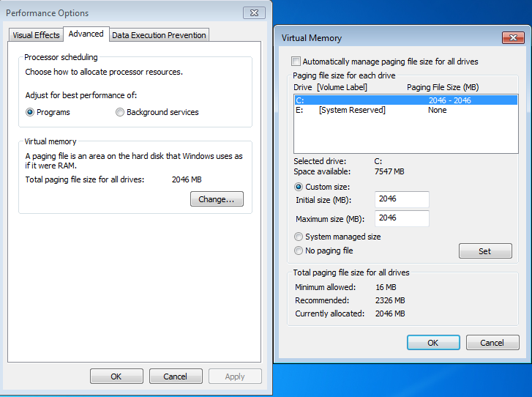The height and width of the screenshot is (397, 532).
Task: Click Cancel in Virtual Memory dialog
Action: pyautogui.click(x=492, y=343)
